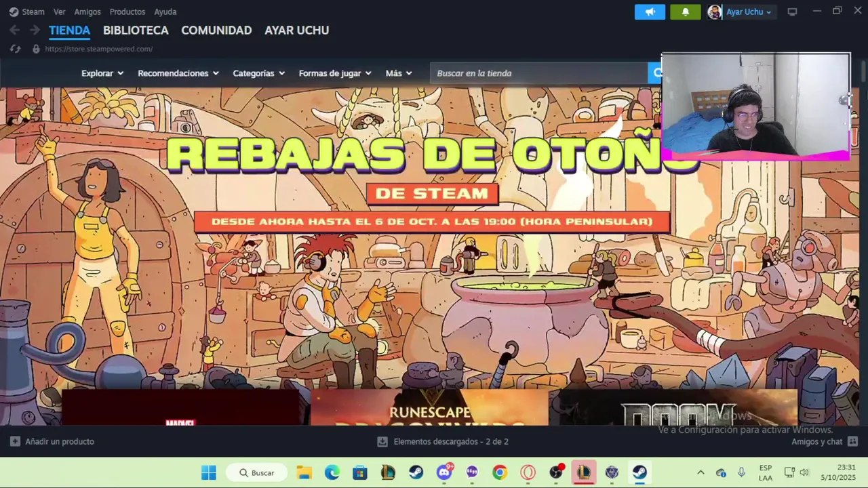Show hidden system tray icons
This screenshot has width=868, height=488.
(x=701, y=472)
